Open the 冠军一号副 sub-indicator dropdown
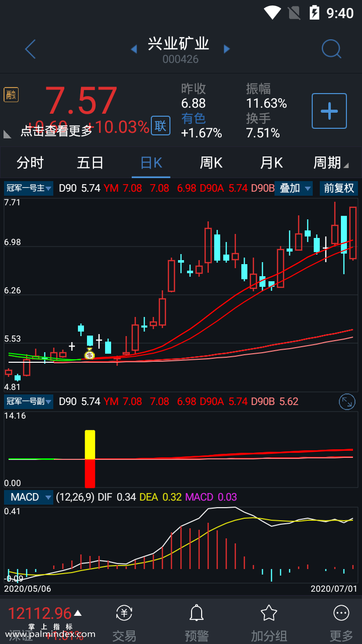This screenshot has width=362, height=644. click(x=29, y=401)
